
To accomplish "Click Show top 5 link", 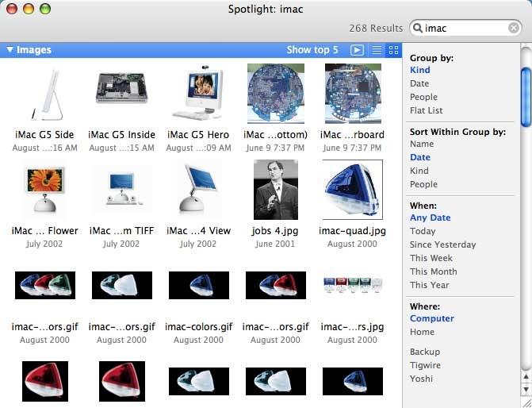I will tap(312, 50).
